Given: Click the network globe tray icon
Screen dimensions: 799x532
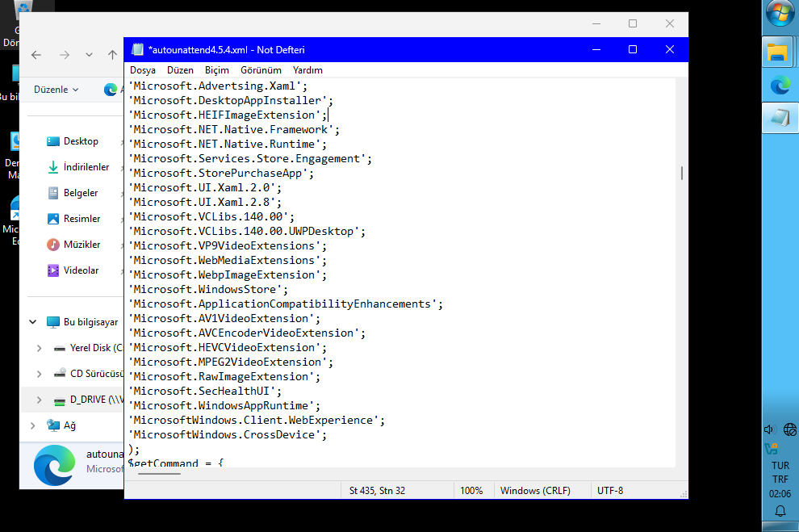Looking at the screenshot, I should [x=790, y=429].
